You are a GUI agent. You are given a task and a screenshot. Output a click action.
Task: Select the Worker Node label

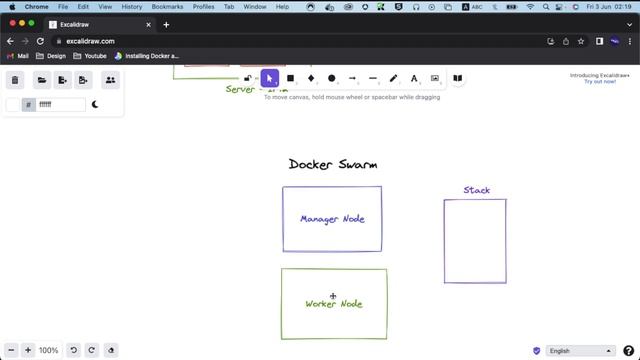pyautogui.click(x=334, y=304)
